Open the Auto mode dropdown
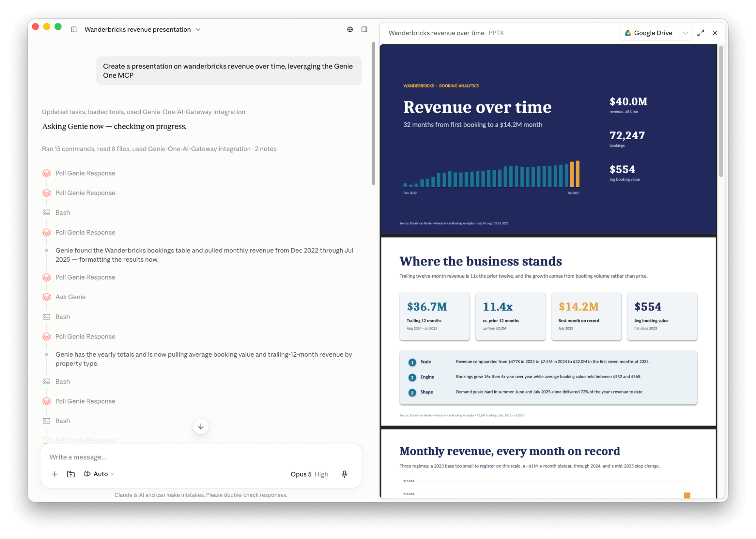Screen dimensions: 756x539 [x=99, y=474]
